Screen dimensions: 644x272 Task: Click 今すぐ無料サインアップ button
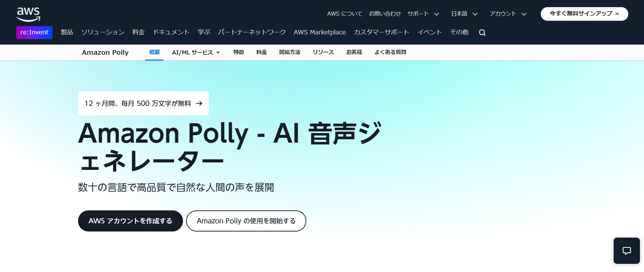tap(584, 14)
